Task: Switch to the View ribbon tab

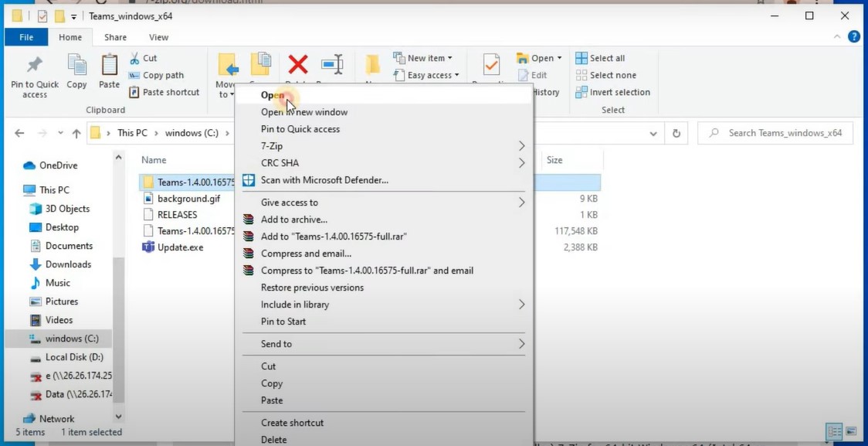Action: (158, 36)
